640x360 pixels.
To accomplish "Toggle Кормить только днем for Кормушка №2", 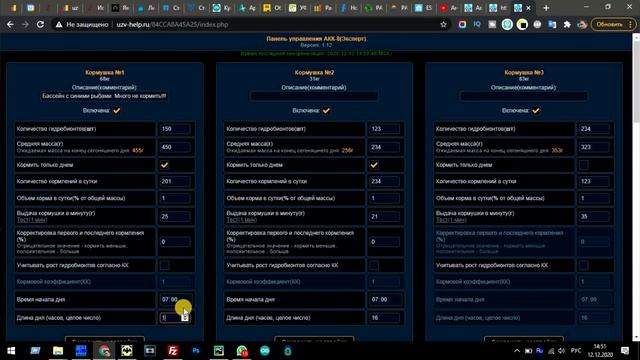I will [x=374, y=165].
